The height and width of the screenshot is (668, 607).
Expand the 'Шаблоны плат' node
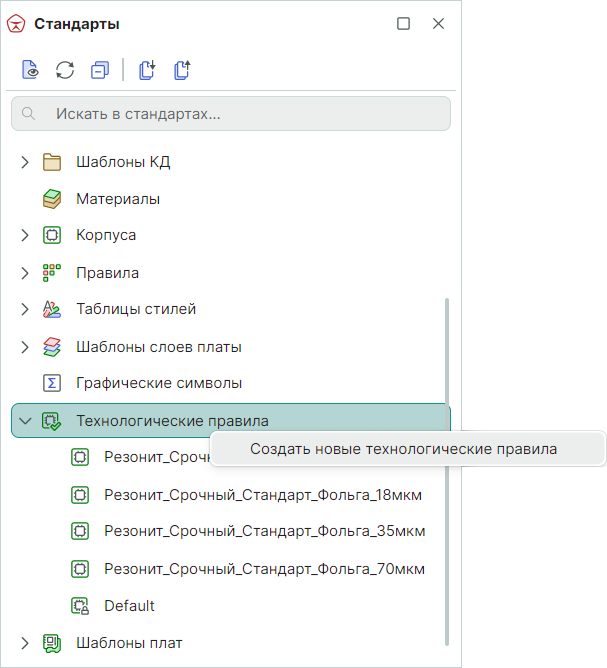[26, 643]
